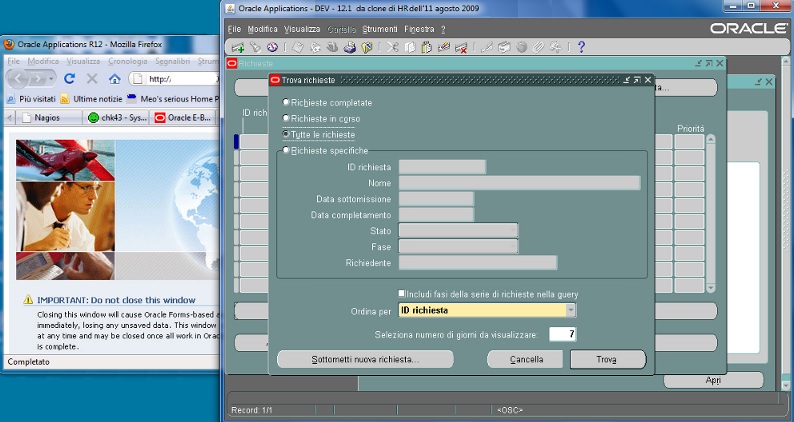Screen dimensions: 794x422
Task: Click the Translations globe icon
Action: tap(521, 47)
